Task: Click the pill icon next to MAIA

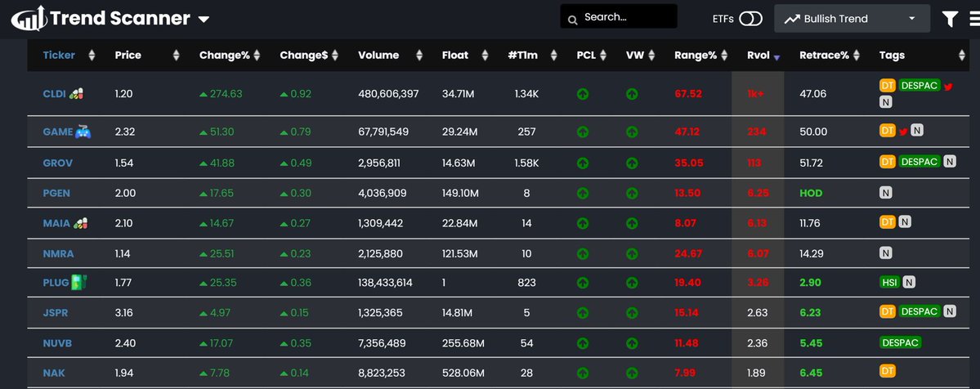Action: 81,222
